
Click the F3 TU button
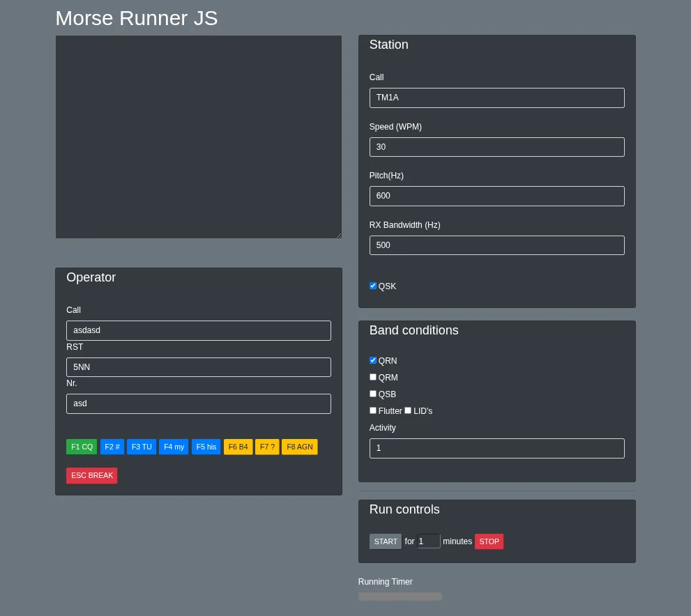click(x=142, y=447)
